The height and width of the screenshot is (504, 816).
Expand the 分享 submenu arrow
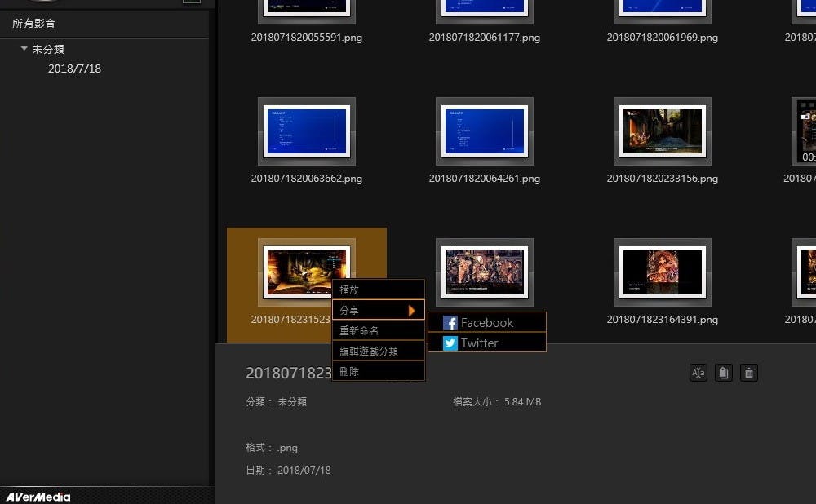point(412,311)
